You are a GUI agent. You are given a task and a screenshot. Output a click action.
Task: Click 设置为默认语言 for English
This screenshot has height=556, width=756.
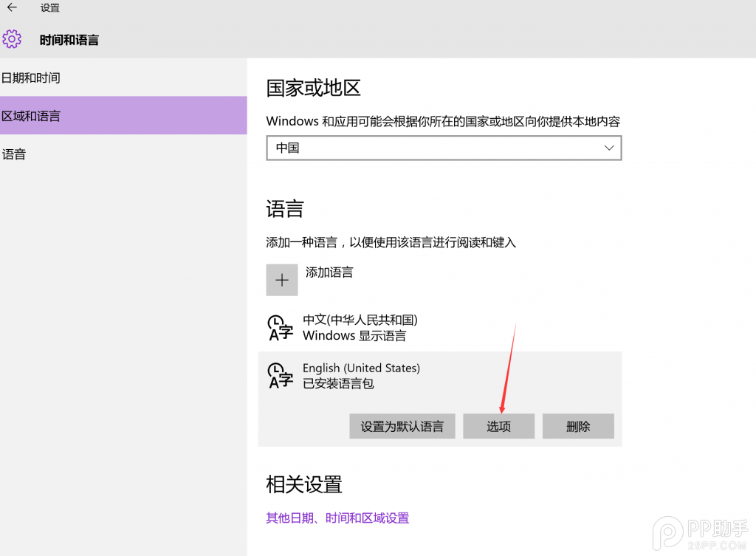402,426
